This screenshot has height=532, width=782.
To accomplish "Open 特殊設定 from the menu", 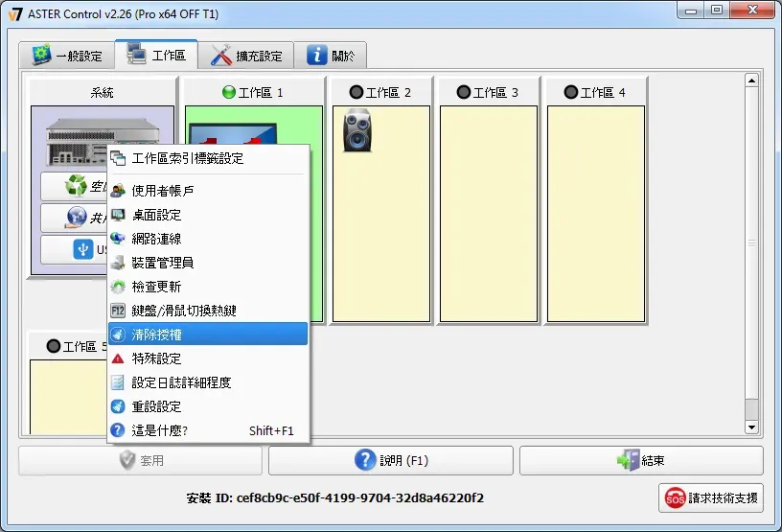I will (208, 359).
